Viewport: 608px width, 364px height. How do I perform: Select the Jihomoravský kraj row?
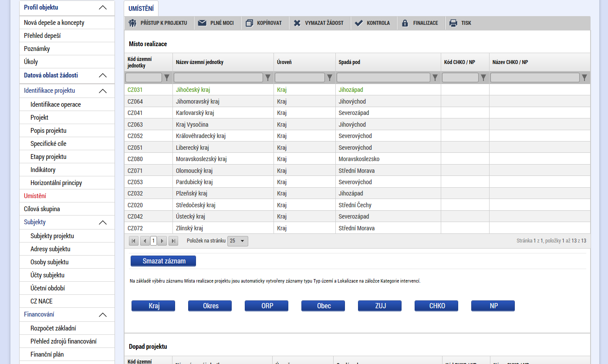click(357, 101)
